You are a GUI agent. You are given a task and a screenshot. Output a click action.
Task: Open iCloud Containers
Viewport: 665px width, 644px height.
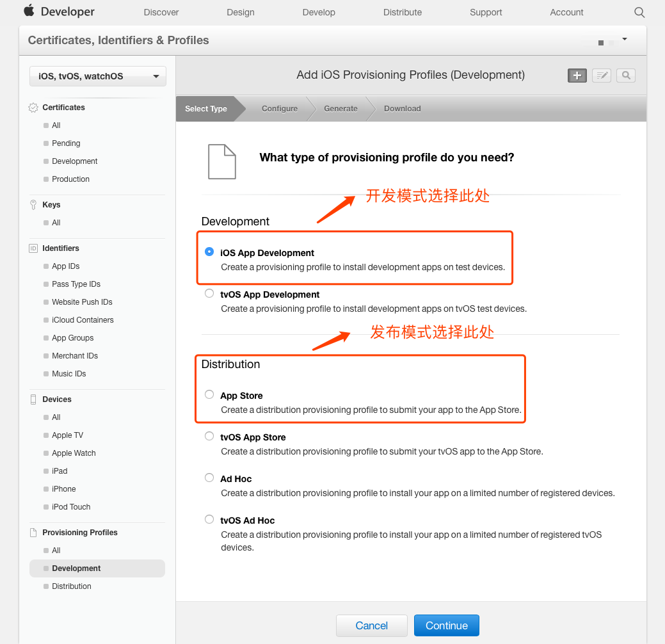(x=83, y=320)
